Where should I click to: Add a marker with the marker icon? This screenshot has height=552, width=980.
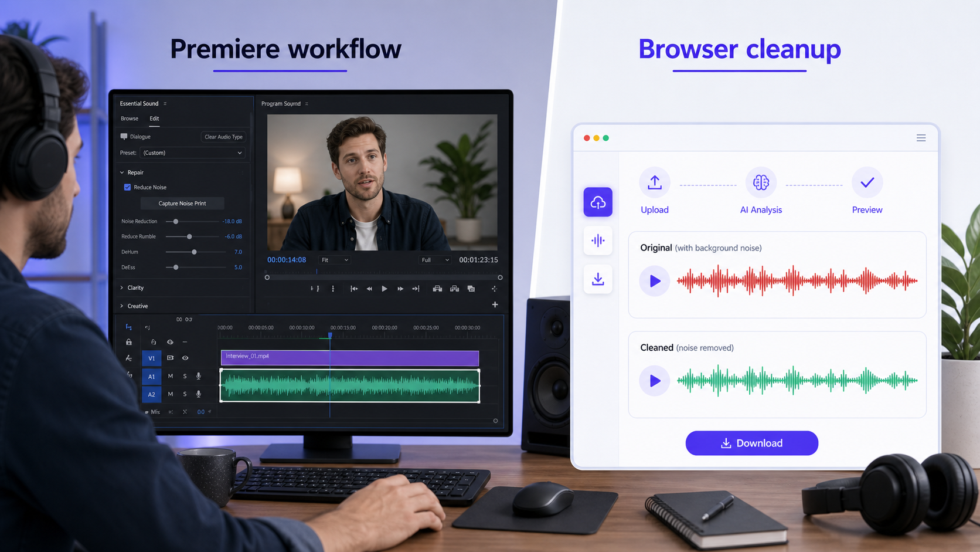point(333,289)
